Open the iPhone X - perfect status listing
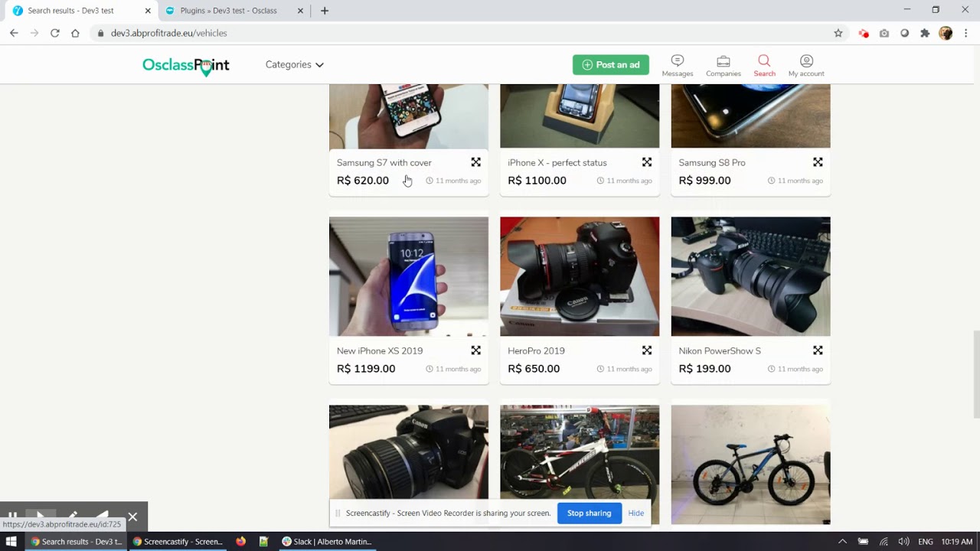980x551 pixels. 557,162
